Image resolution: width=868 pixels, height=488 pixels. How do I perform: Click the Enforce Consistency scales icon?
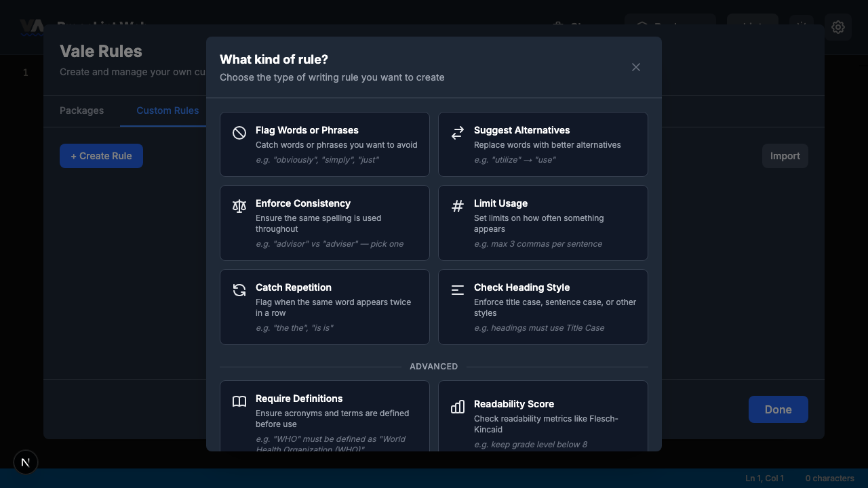pos(239,206)
